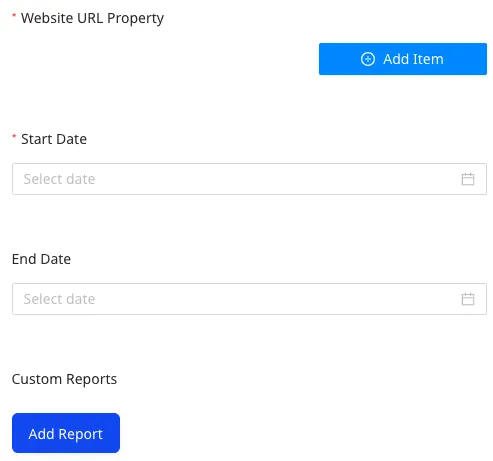Click the Add Item button
493x461 pixels.
click(x=402, y=59)
